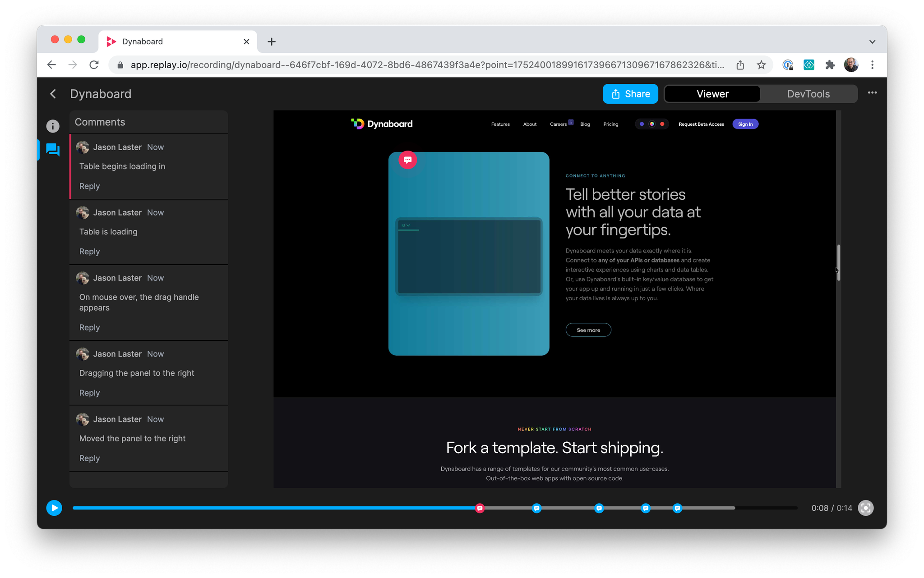Click the last timeline comment marker
The height and width of the screenshot is (578, 924).
(677, 508)
